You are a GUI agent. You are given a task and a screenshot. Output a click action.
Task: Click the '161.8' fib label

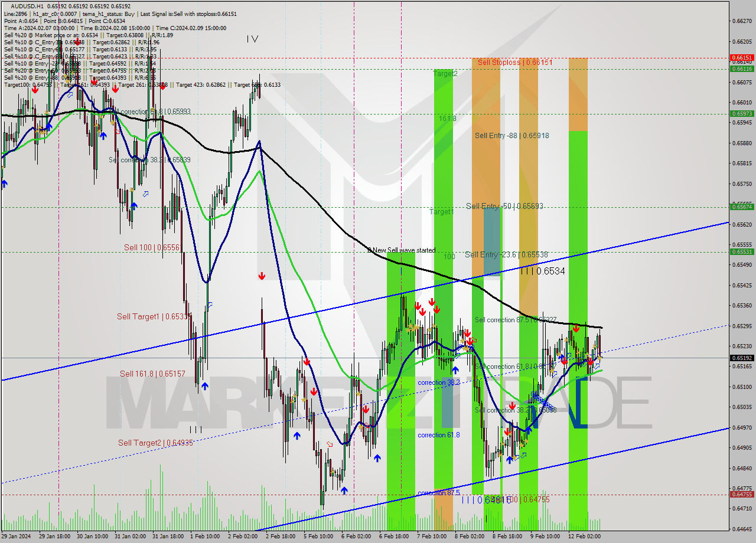pyautogui.click(x=447, y=118)
